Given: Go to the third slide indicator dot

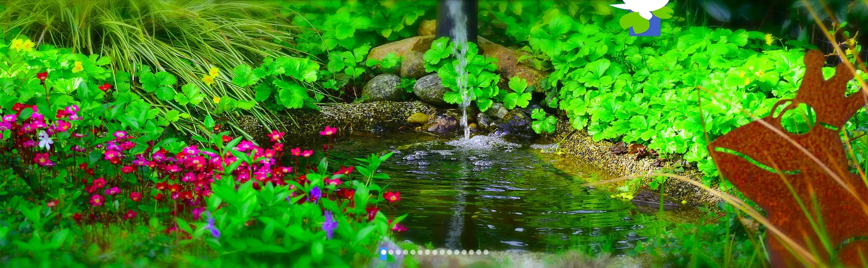Looking at the screenshot, I should click(398, 252).
